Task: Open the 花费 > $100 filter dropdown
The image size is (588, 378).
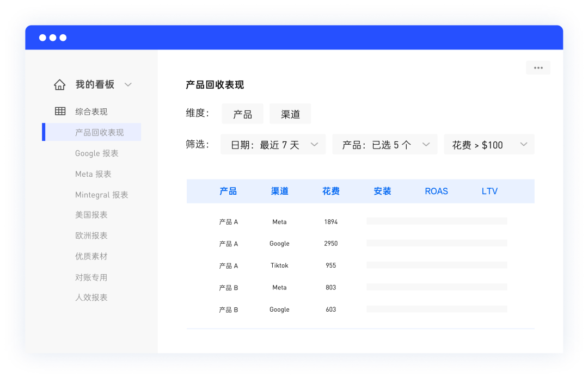Action: pyautogui.click(x=489, y=144)
